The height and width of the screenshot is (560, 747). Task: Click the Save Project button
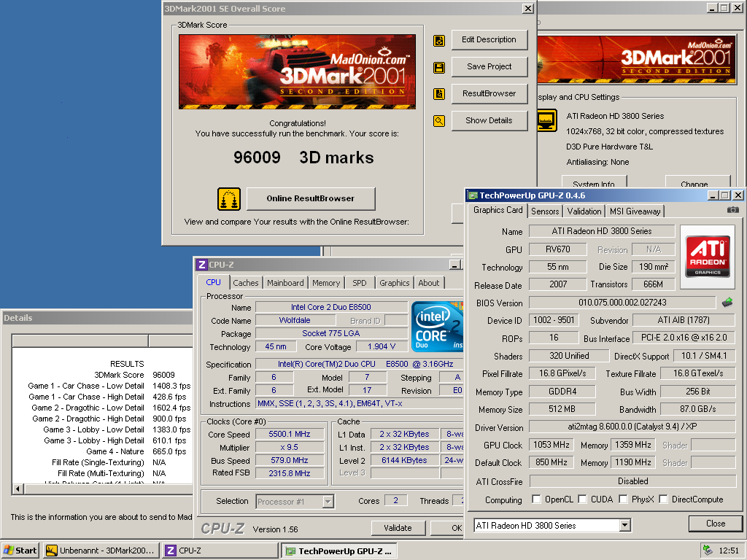[x=489, y=66]
